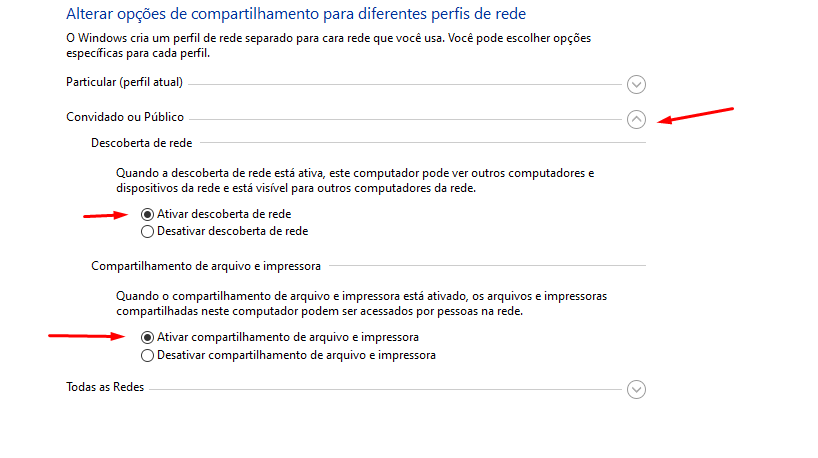Click the file and printer sharing description text

(361, 304)
